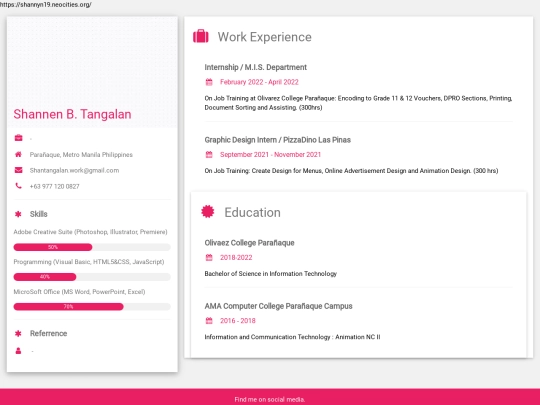Click calendar icon beside 2016 - 2018
Image resolution: width=540 pixels, height=405 pixels.
point(209,321)
